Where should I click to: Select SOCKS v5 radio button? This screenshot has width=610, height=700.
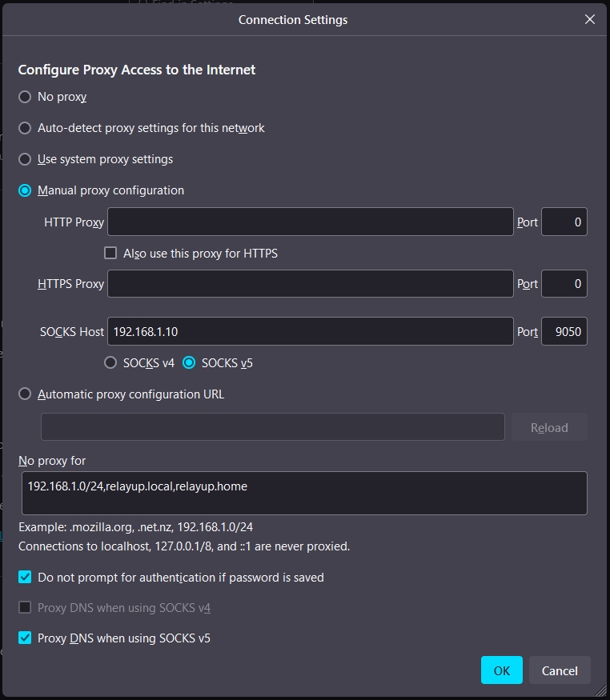[189, 362]
